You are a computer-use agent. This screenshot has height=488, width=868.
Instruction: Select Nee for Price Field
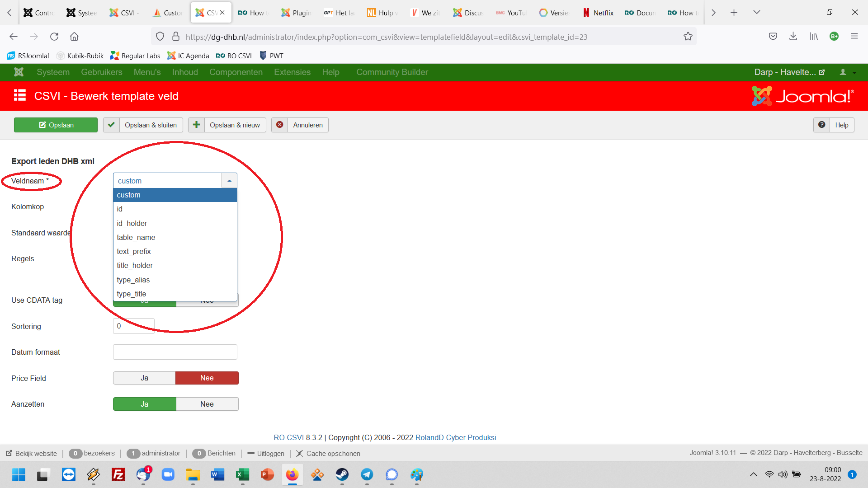[x=207, y=378]
